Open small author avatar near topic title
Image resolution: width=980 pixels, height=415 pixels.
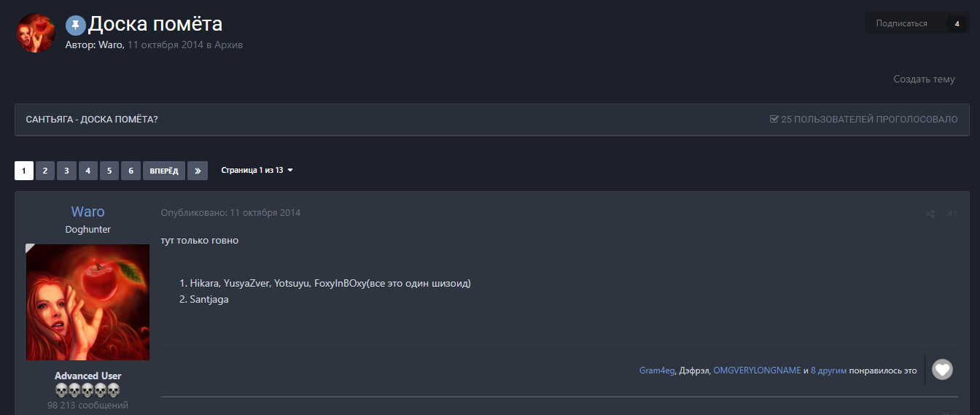[36, 33]
